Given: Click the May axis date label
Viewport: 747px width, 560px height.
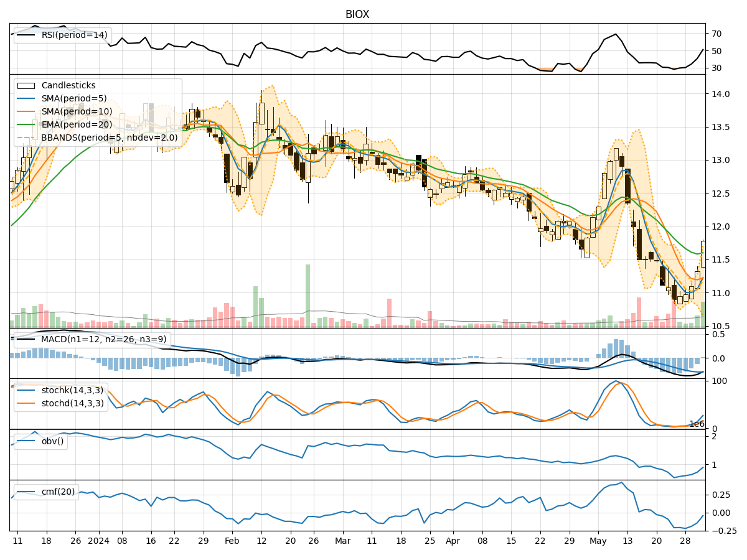Looking at the screenshot, I should click(x=597, y=541).
